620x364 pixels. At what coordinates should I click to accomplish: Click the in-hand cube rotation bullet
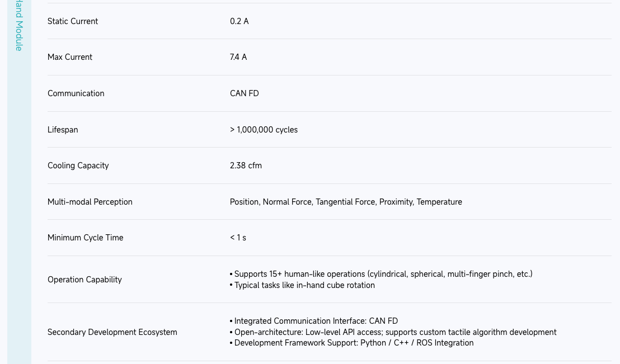coord(304,285)
